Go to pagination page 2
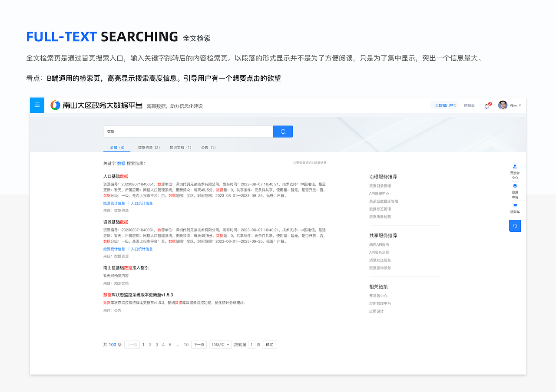Image resolution: width=556 pixels, height=392 pixels. coord(150,345)
